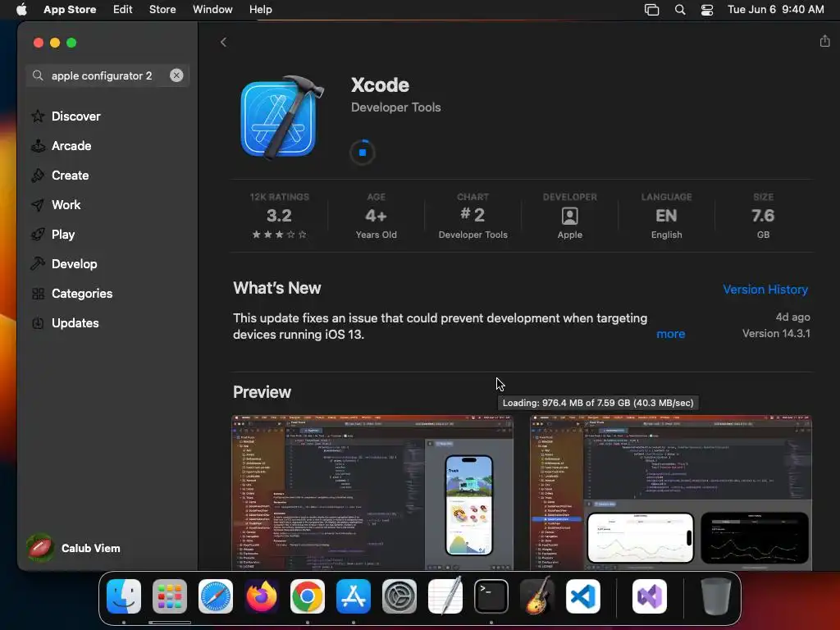Open the Window menu

[x=212, y=9]
